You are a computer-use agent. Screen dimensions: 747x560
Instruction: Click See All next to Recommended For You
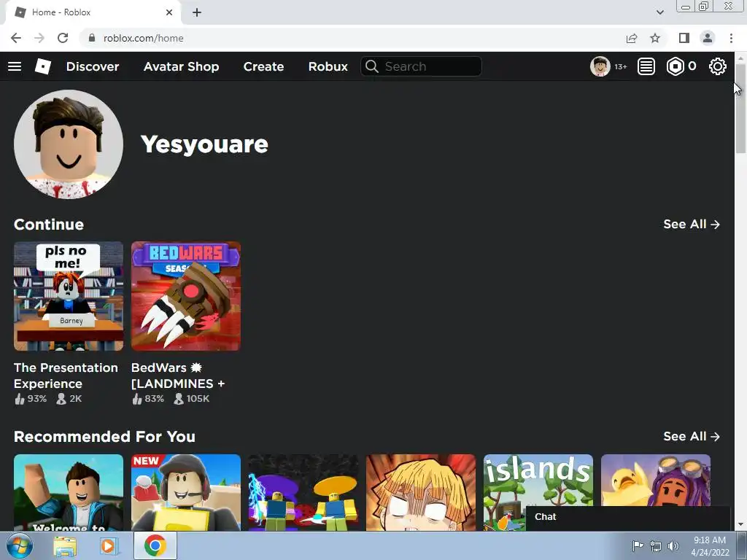(x=692, y=437)
